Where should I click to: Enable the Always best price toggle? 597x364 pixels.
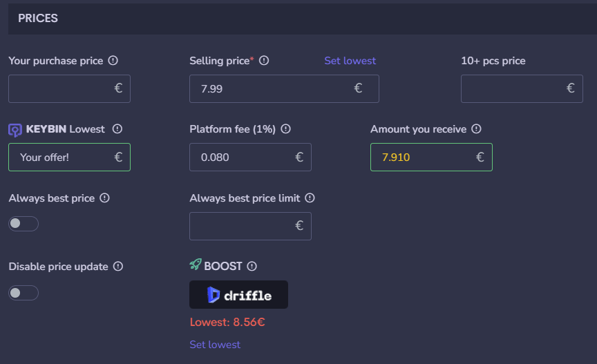pyautogui.click(x=23, y=224)
